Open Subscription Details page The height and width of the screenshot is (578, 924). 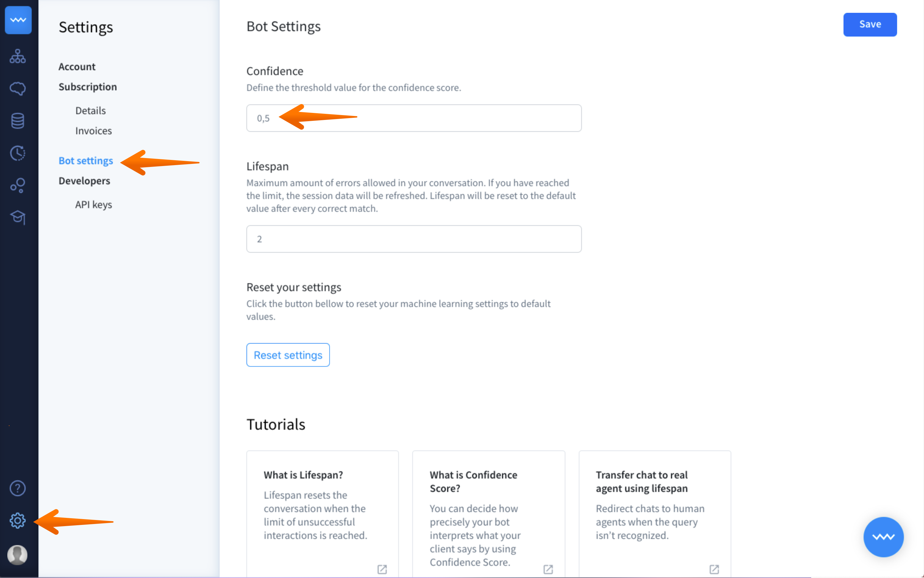91,110
